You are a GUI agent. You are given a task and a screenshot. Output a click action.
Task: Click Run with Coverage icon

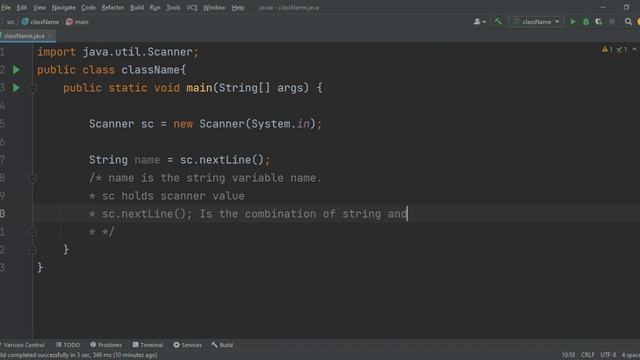[599, 22]
